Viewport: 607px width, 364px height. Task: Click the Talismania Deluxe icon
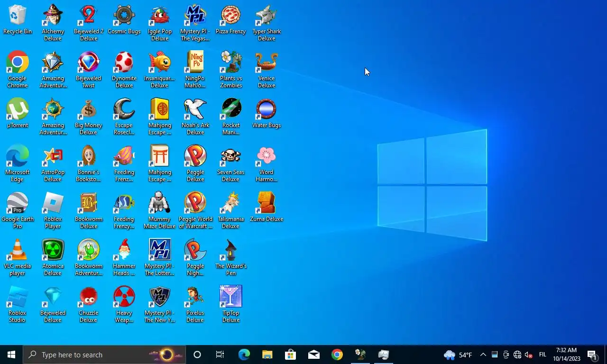coord(231,210)
